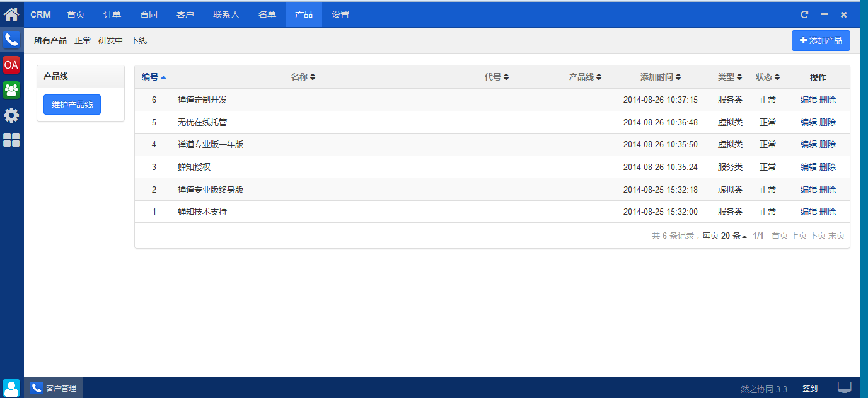Viewport: 868px width, 398px height.
Task: Click the CRM brand label
Action: pyautogui.click(x=41, y=14)
